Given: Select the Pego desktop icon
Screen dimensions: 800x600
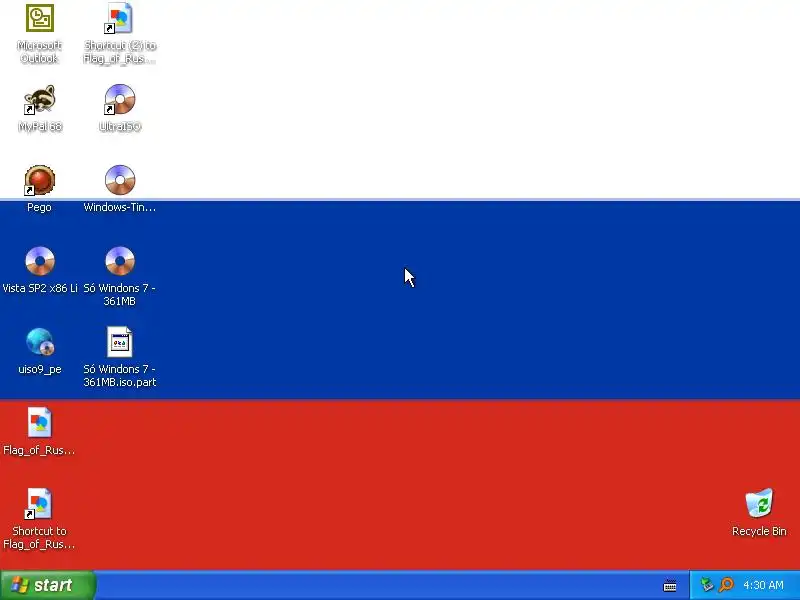Looking at the screenshot, I should click(x=39, y=180).
